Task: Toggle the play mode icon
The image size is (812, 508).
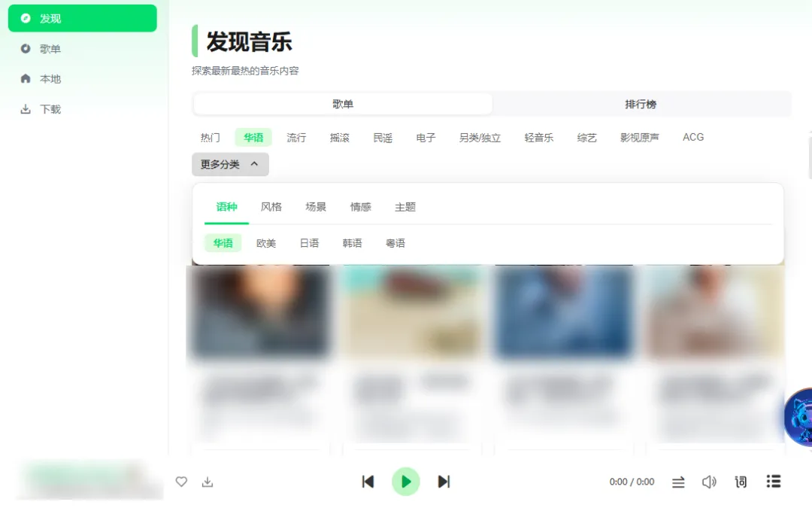Action: 678,482
